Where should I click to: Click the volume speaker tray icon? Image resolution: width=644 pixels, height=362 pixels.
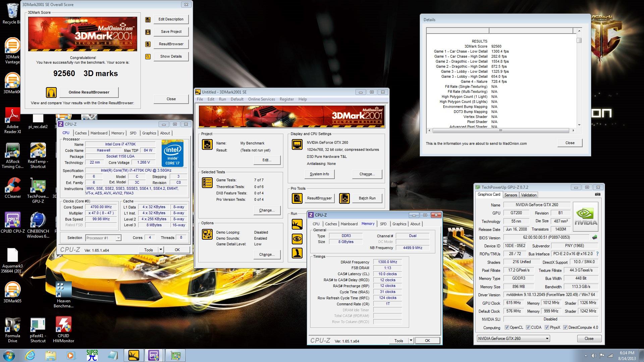[x=594, y=356]
